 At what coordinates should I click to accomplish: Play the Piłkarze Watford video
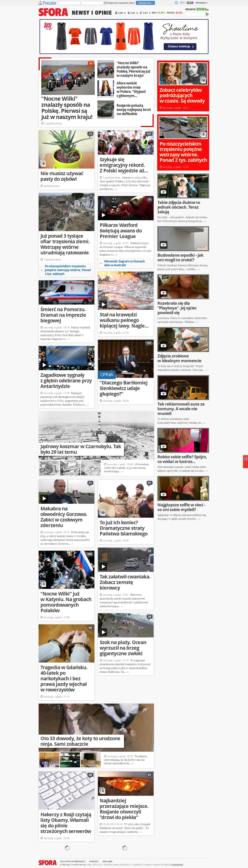103,215
